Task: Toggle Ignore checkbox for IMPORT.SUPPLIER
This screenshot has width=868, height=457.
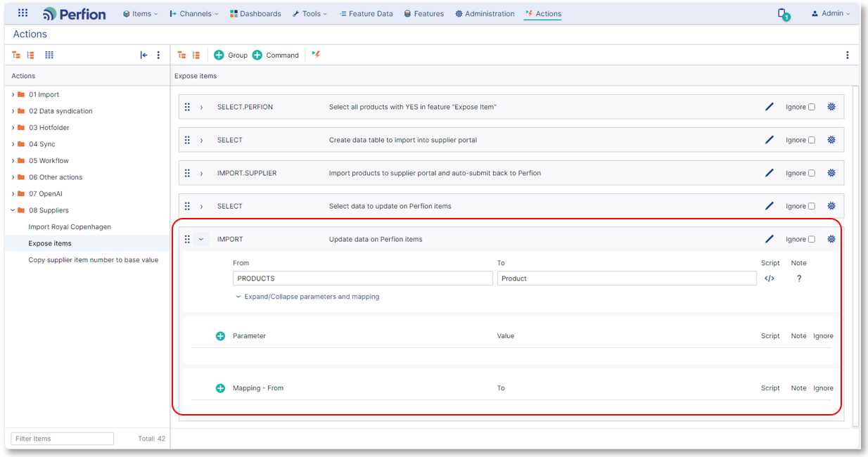Action: [x=811, y=173]
